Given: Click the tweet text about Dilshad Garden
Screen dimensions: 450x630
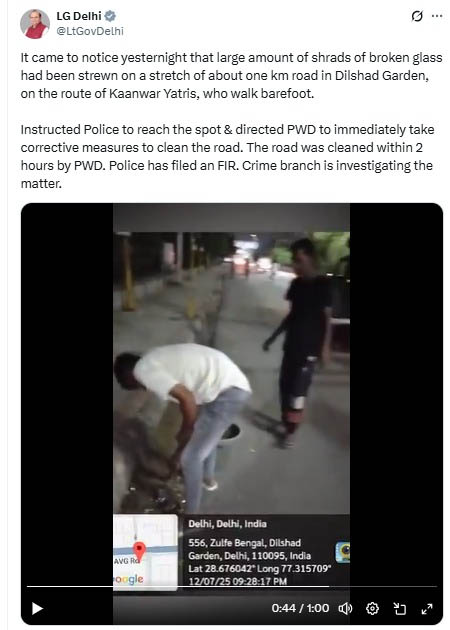Looking at the screenshot, I should click(231, 76).
